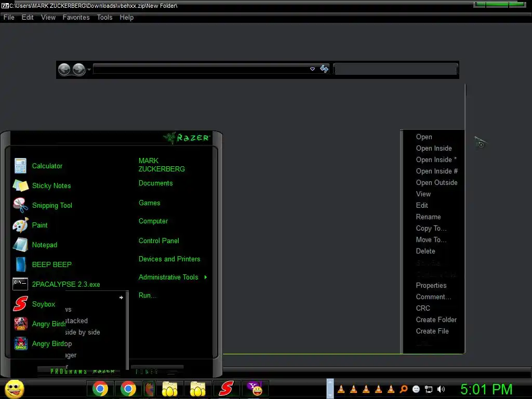Switch to the Firefox taskbar icon
This screenshot has height=399, width=532.
[x=149, y=389]
